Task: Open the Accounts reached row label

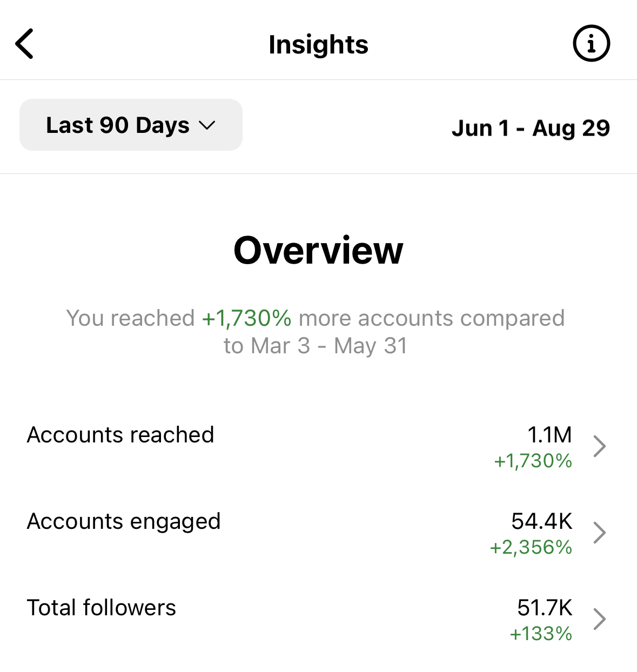Action: tap(120, 435)
